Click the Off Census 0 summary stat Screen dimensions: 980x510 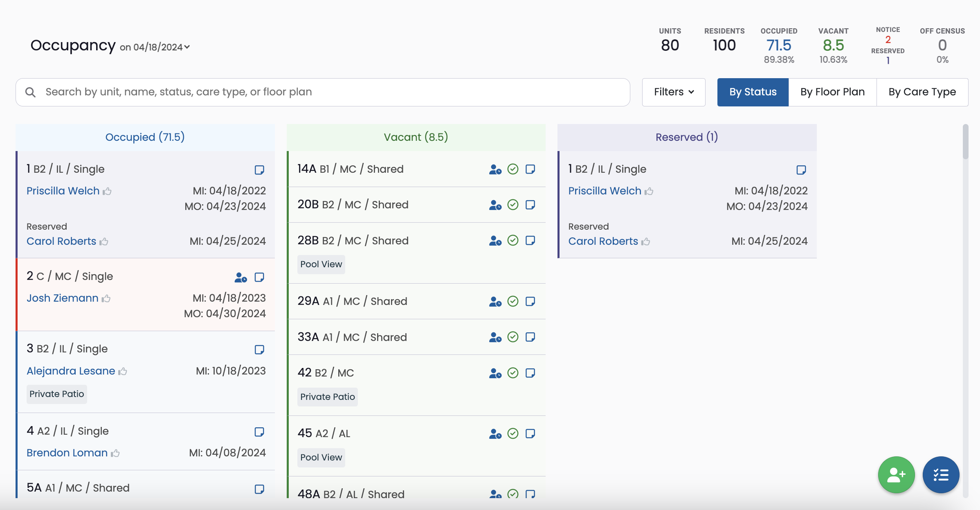[942, 45]
